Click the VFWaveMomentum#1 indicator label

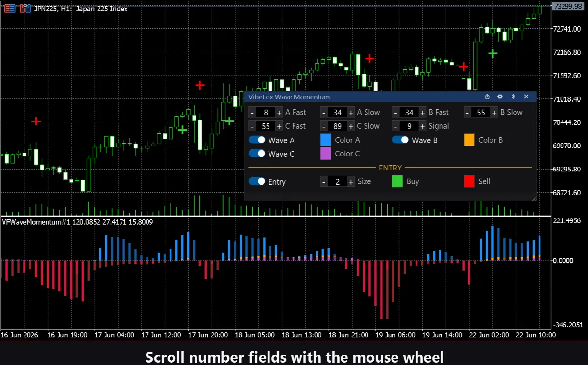pos(36,222)
